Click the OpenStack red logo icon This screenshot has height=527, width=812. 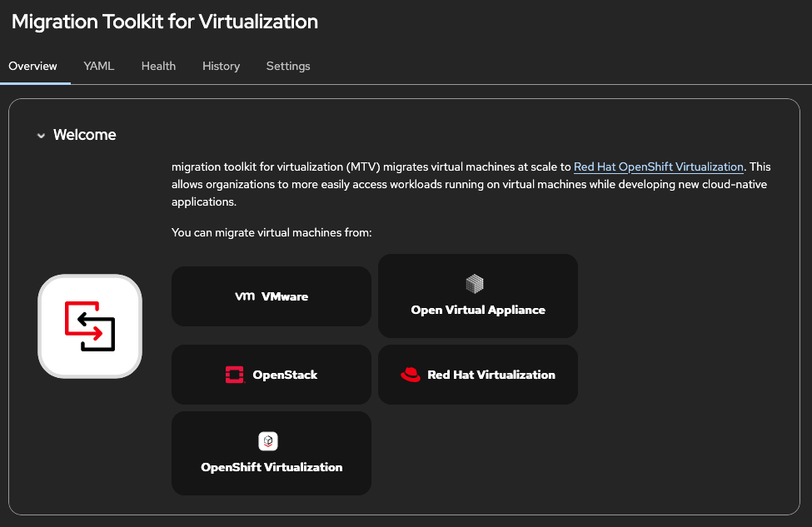coord(234,375)
